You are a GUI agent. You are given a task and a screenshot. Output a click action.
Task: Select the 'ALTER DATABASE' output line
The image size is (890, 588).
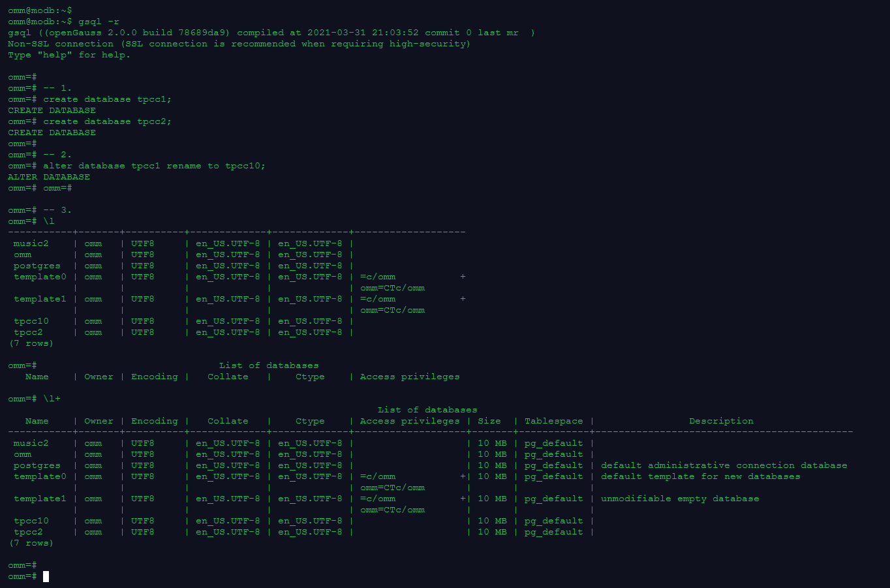(49, 177)
